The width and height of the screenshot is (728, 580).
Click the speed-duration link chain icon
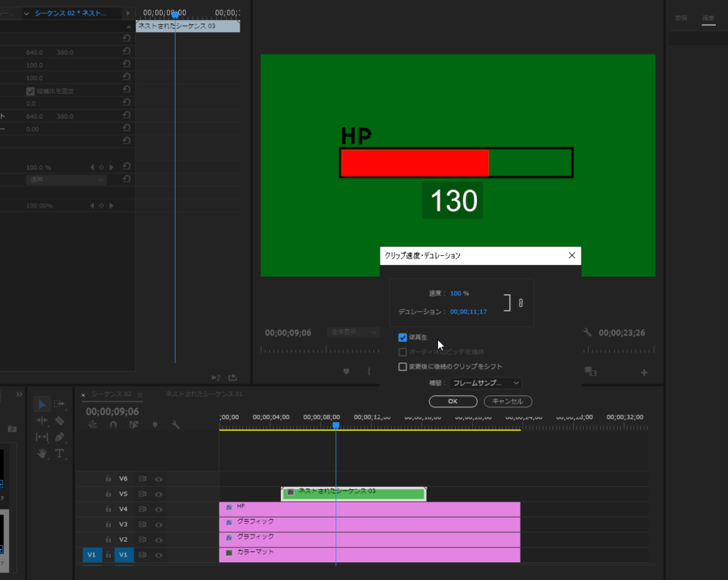(520, 303)
